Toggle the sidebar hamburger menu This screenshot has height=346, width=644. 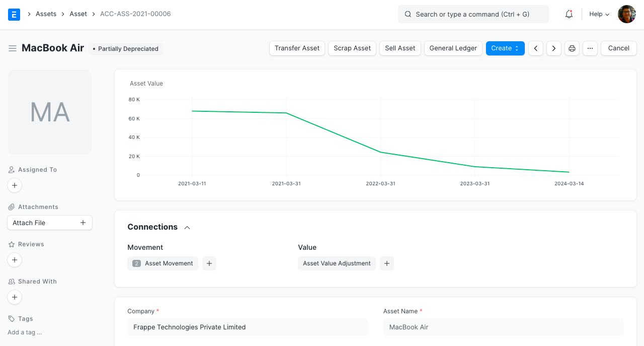(13, 48)
